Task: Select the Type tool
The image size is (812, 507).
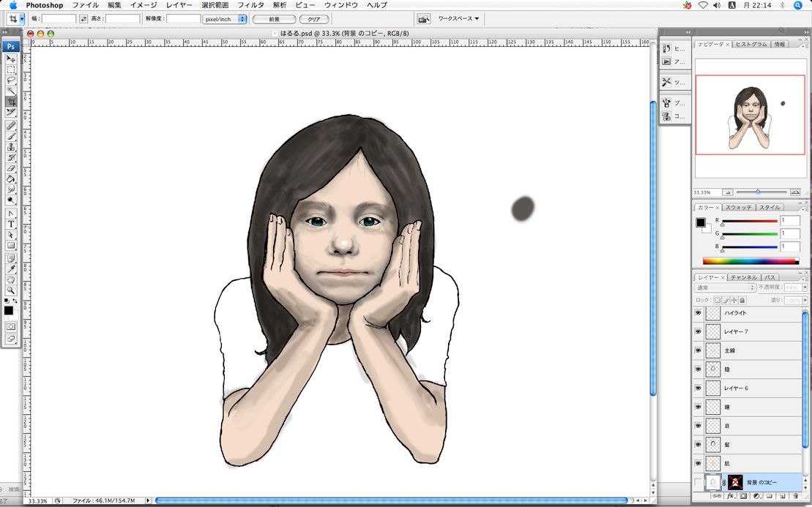Action: [11, 224]
